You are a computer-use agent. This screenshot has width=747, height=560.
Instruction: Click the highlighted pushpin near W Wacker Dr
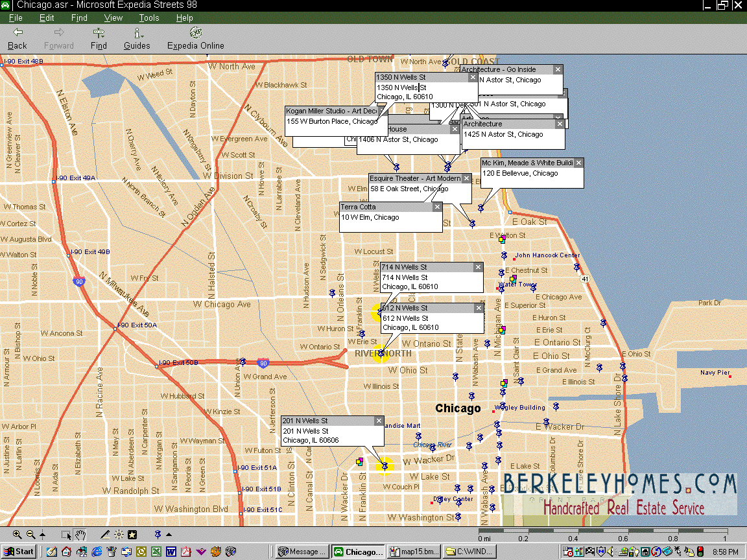pos(385,465)
